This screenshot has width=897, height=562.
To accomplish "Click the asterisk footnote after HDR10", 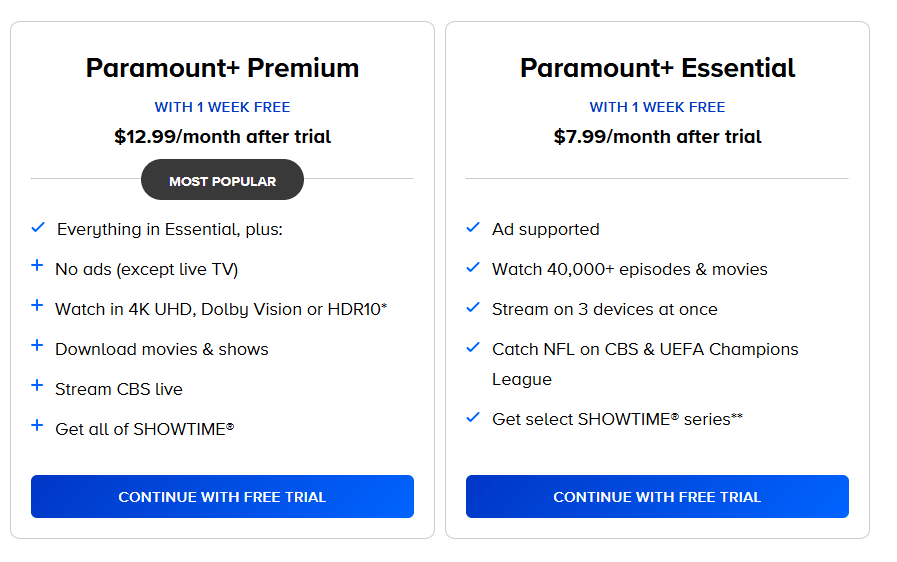I will click(385, 306).
